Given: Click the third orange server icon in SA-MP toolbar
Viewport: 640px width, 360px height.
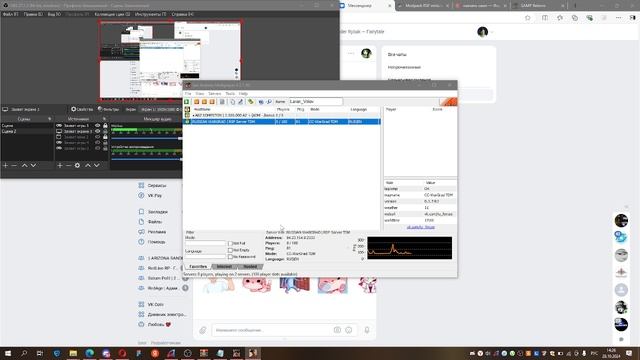Looking at the screenshot, I should coord(212,102).
